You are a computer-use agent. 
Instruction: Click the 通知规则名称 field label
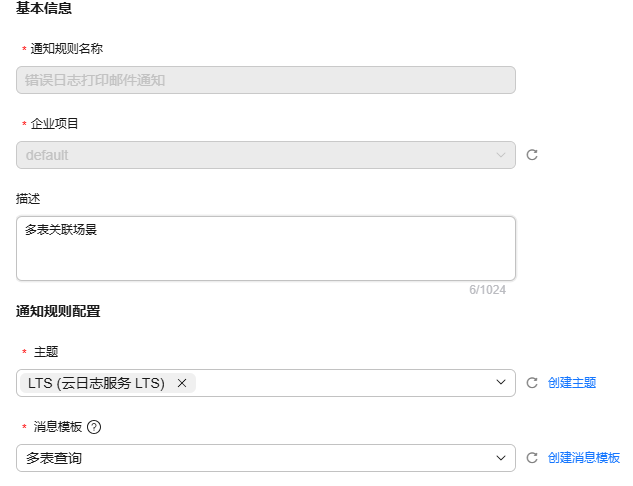pos(67,48)
